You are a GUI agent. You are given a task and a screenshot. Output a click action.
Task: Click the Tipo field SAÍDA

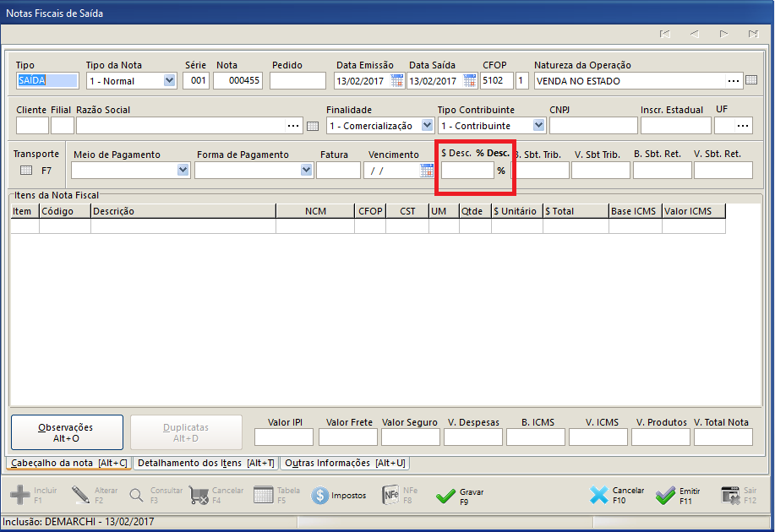point(47,80)
